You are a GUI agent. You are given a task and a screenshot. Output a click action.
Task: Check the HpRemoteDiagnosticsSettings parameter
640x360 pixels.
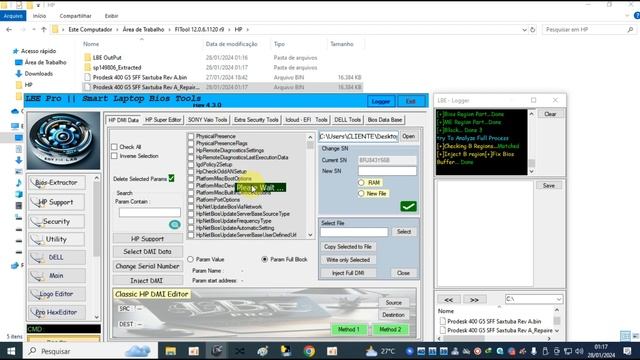191,150
